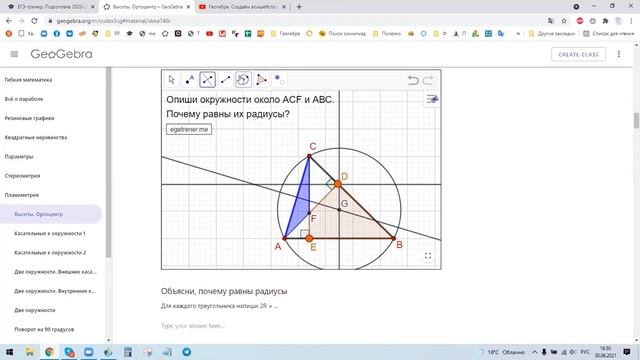Switch to the ЕГЭ-тренер browser tab
This screenshot has height=360, width=640.
pos(50,7)
